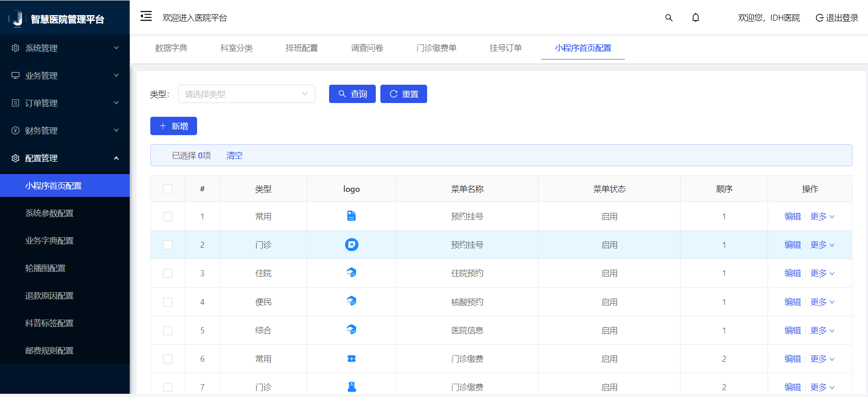Click the 订单管理 list icon
The image size is (868, 397).
point(16,103)
